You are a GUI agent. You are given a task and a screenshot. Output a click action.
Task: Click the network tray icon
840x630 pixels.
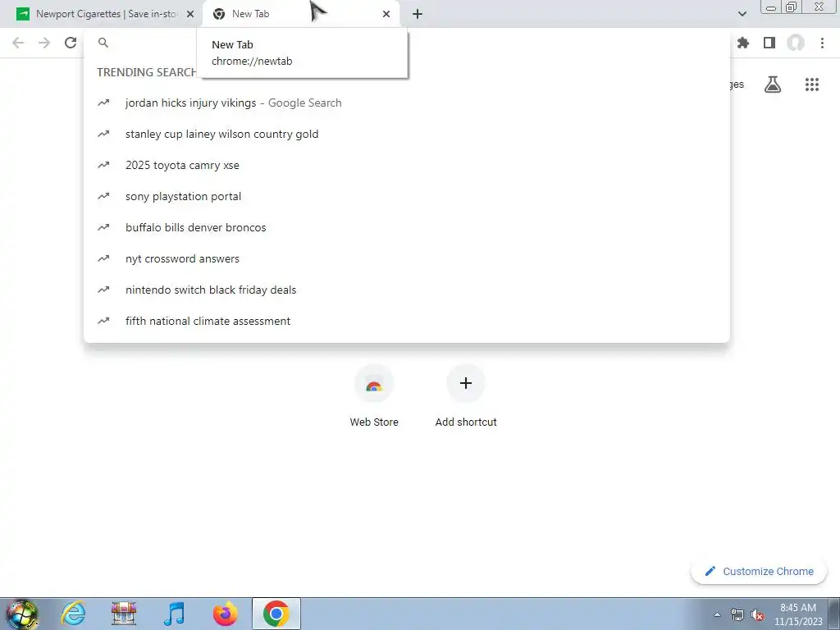pos(737,614)
